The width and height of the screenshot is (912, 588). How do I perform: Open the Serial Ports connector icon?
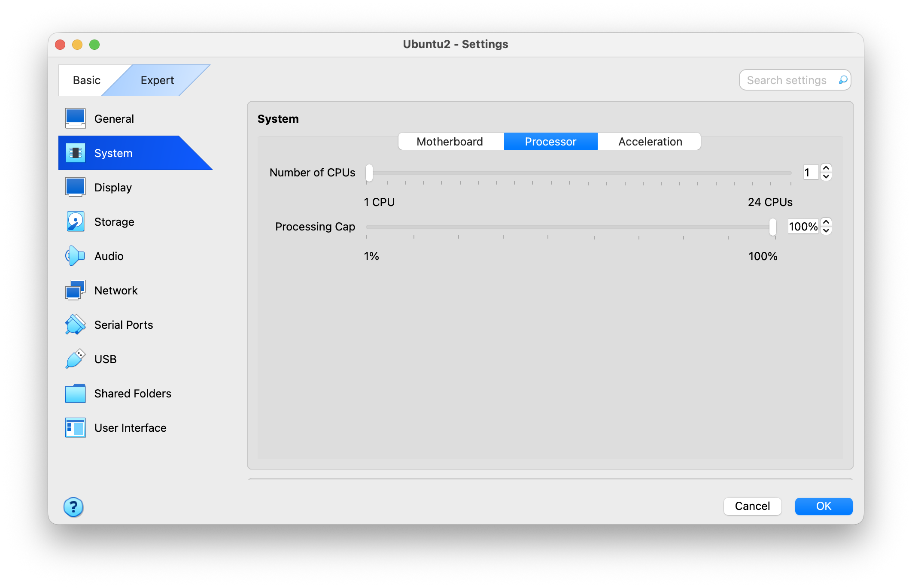tap(75, 324)
